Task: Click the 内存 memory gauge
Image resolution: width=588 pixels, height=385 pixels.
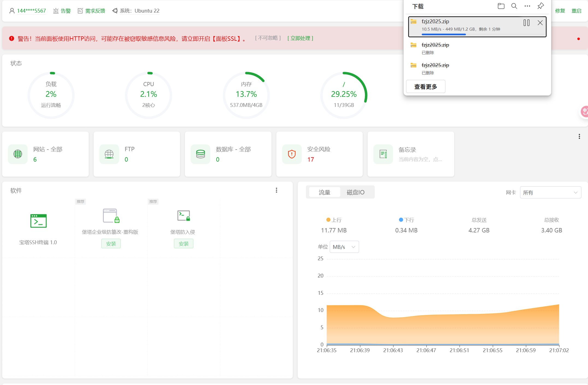Action: 246,95
